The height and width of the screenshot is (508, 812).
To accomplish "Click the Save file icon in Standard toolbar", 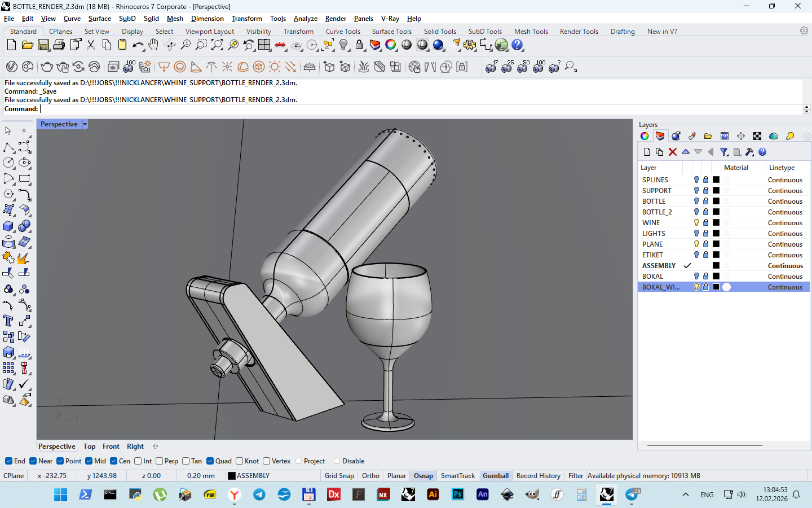I will (x=43, y=45).
